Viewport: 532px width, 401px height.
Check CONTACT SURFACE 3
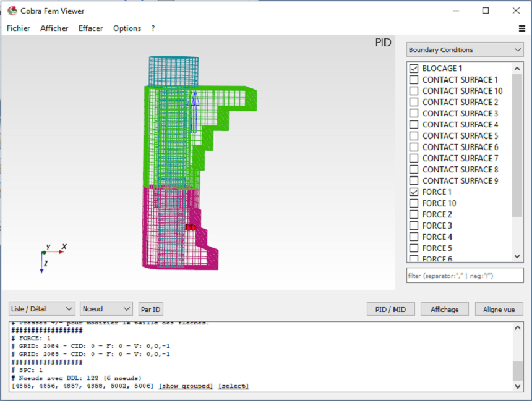coord(414,113)
